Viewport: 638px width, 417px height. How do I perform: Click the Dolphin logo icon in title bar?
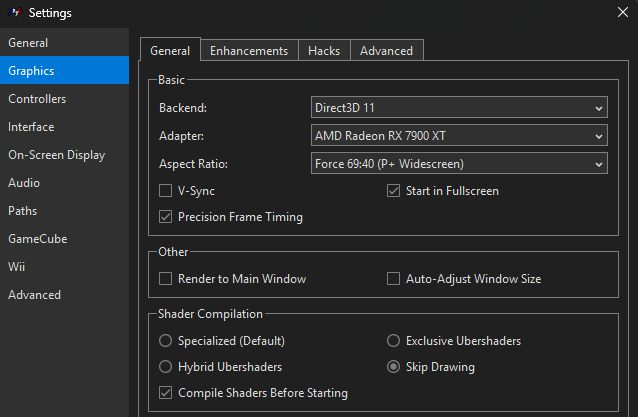tap(15, 13)
